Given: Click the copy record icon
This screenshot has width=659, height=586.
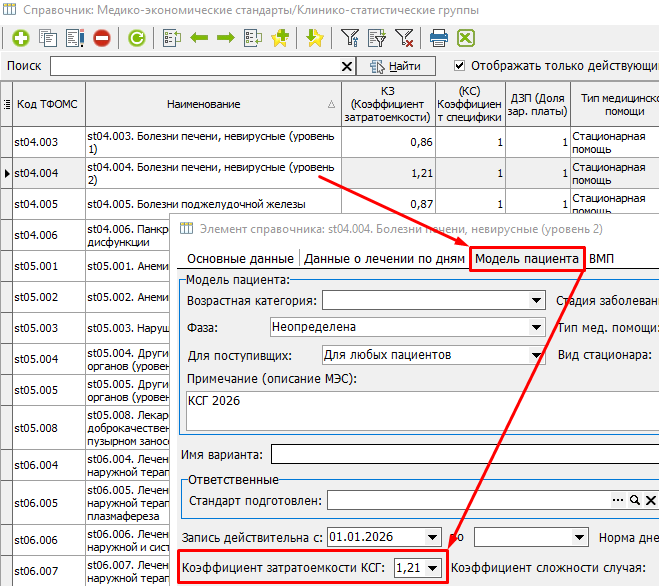Looking at the screenshot, I should tap(47, 38).
